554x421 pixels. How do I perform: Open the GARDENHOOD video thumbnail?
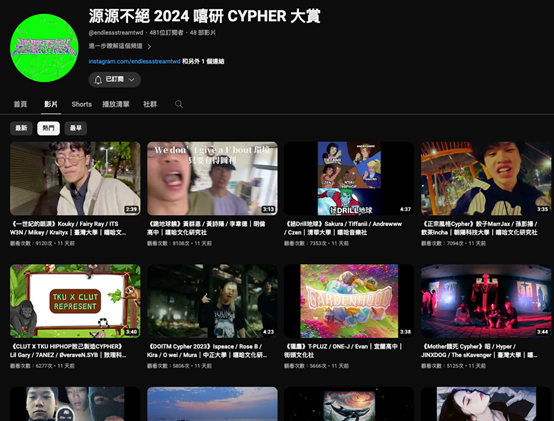tap(349, 301)
